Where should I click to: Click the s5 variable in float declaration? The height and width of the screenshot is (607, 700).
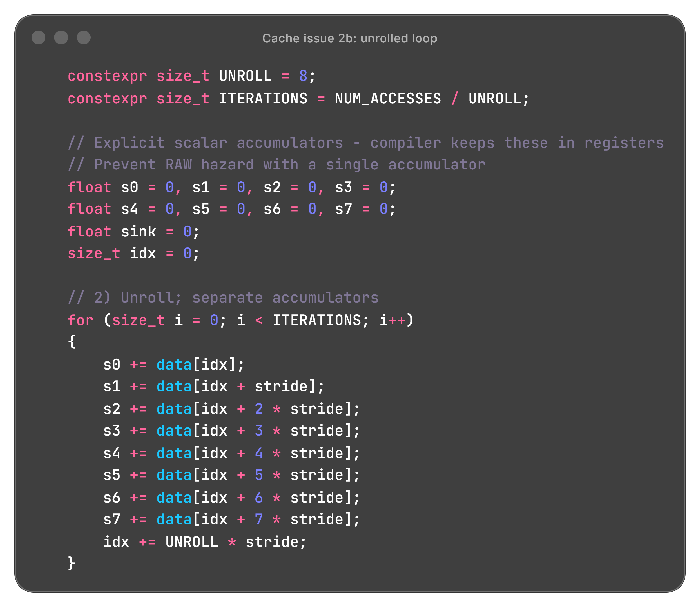(201, 209)
